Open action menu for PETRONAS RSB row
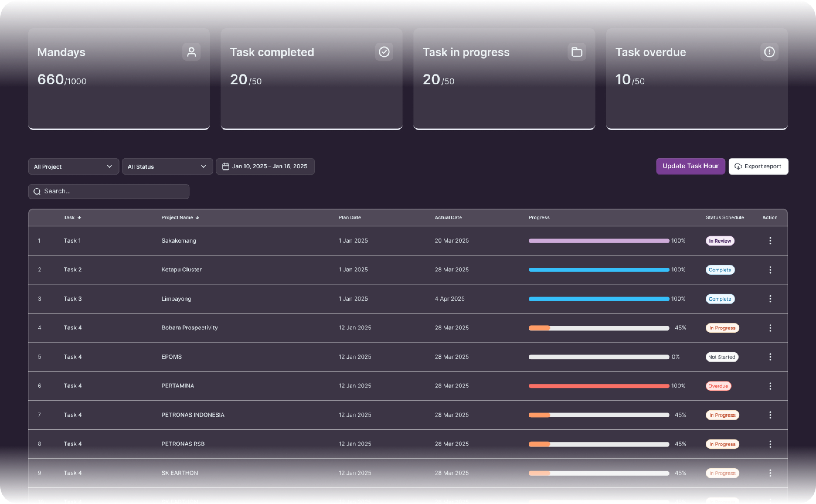 pyautogui.click(x=770, y=444)
